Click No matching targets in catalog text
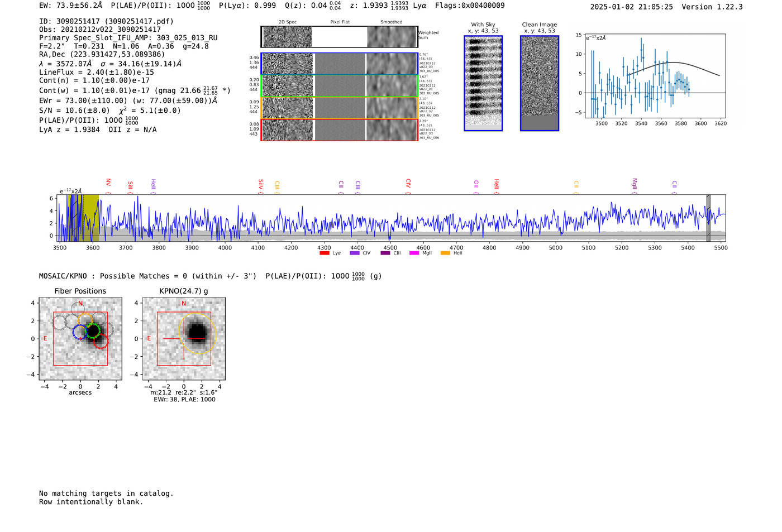This screenshot has height=532, width=782. [106, 493]
